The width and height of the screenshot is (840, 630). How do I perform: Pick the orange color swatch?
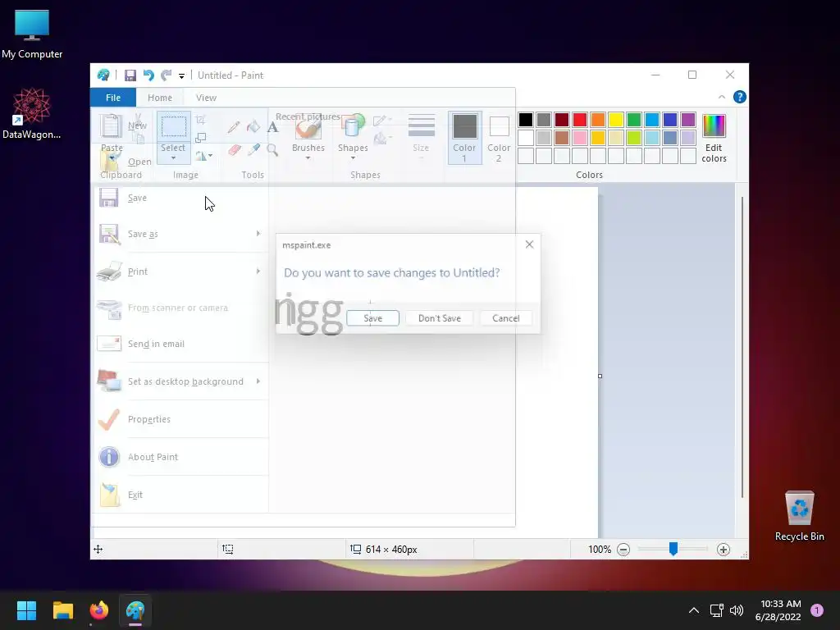pyautogui.click(x=598, y=120)
